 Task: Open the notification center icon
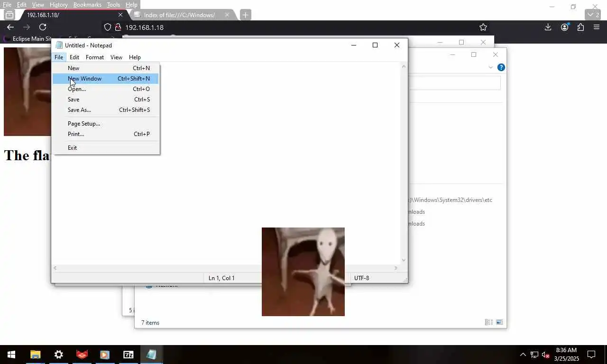[591, 355]
